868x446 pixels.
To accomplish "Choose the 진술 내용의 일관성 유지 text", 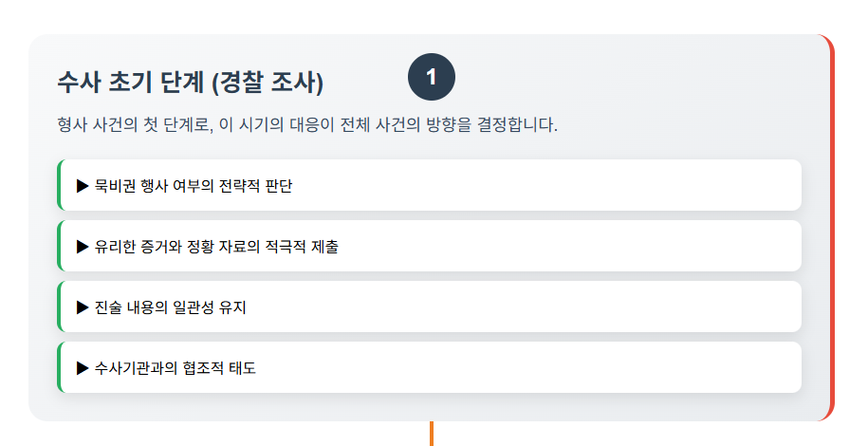I will (x=171, y=307).
